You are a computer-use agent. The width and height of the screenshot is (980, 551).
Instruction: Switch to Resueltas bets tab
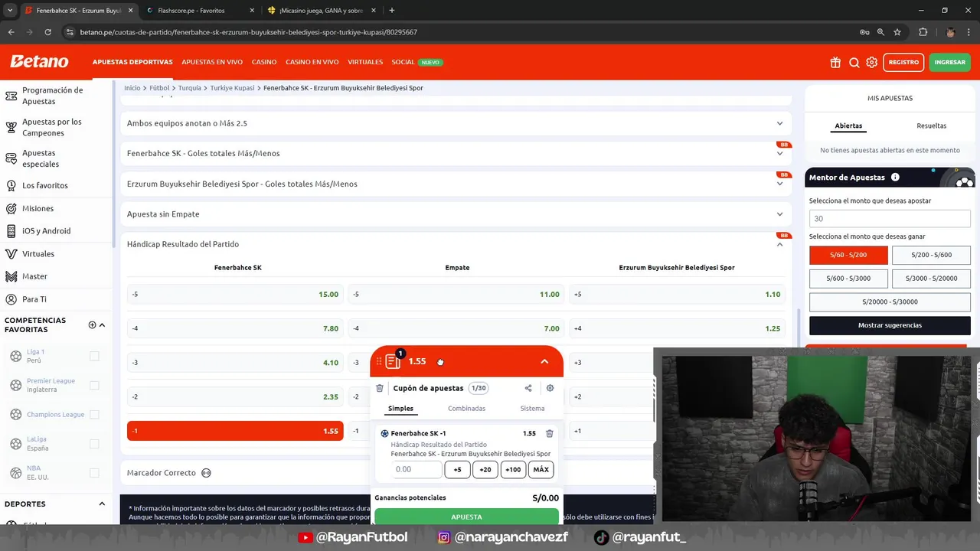(931, 126)
